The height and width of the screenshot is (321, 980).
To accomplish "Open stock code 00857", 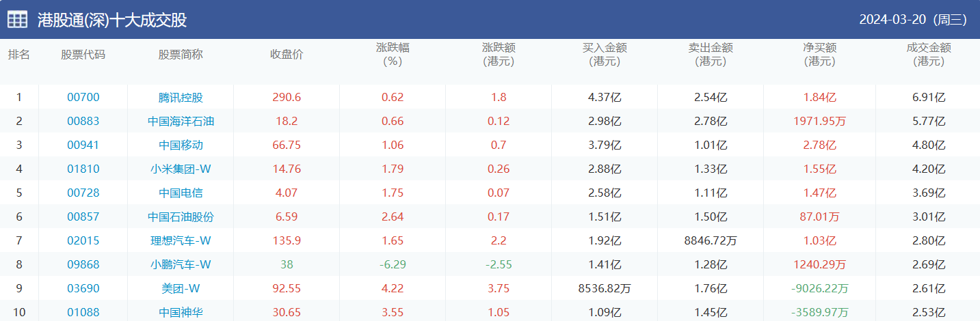I will click(83, 217).
